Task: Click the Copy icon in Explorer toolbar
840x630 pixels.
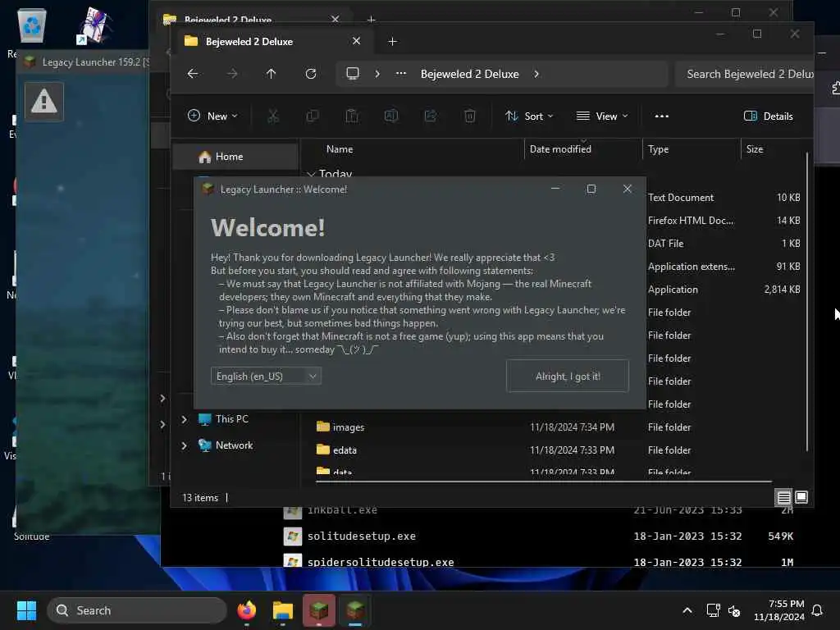Action: tap(313, 116)
